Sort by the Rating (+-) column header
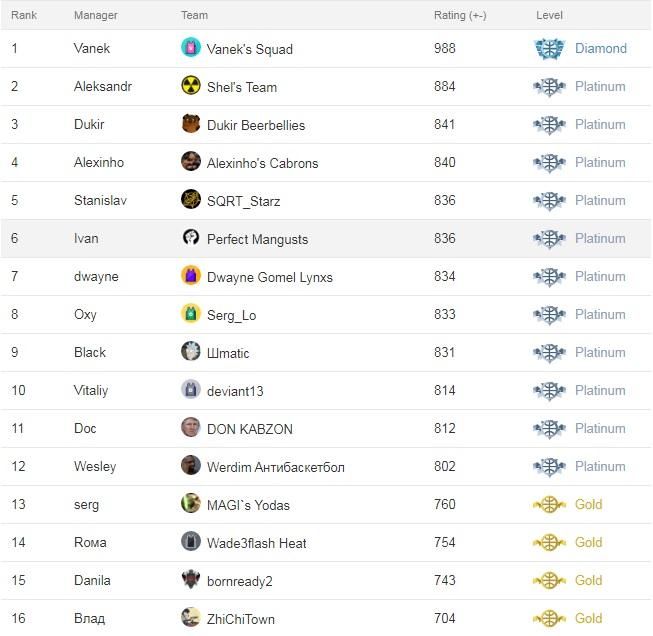The width and height of the screenshot is (653, 636). tap(460, 15)
